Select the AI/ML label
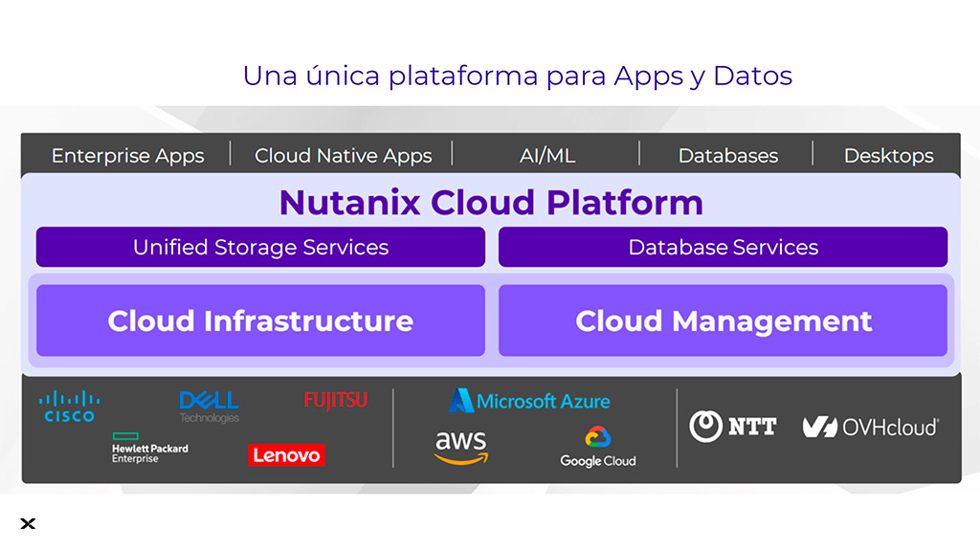 (547, 156)
